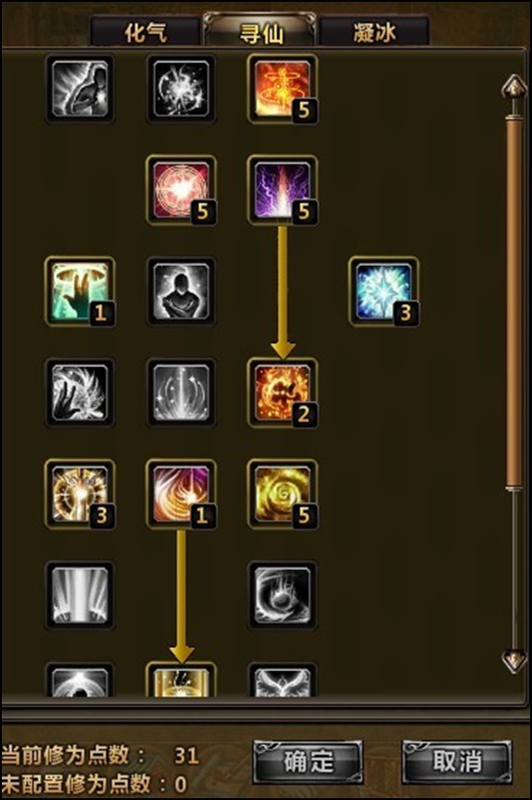This screenshot has width=532, height=800.
Task: Click the greyed-out hooded figure skill icon
Action: click(x=181, y=292)
